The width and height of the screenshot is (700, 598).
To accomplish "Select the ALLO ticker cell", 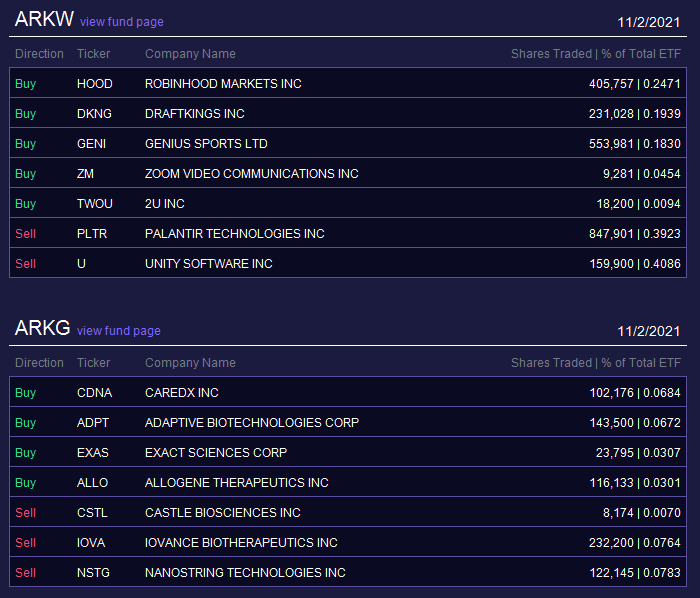I will pyautogui.click(x=92, y=483).
